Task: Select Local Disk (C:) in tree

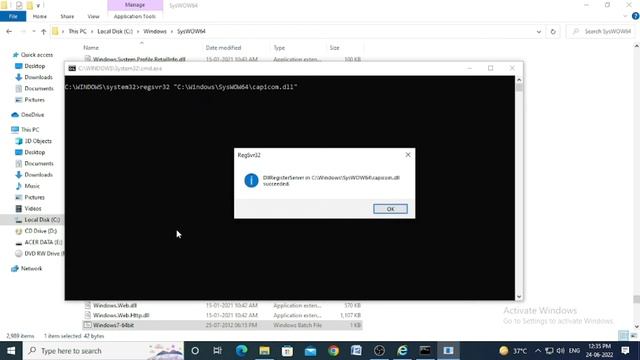Action: (x=42, y=220)
